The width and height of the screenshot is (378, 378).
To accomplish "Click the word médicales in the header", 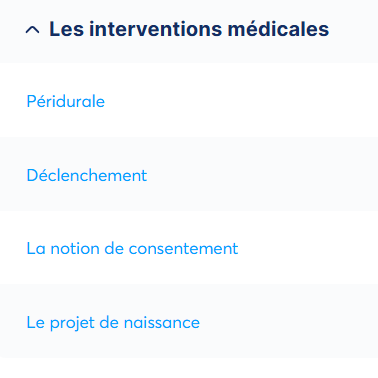I will click(x=278, y=29).
